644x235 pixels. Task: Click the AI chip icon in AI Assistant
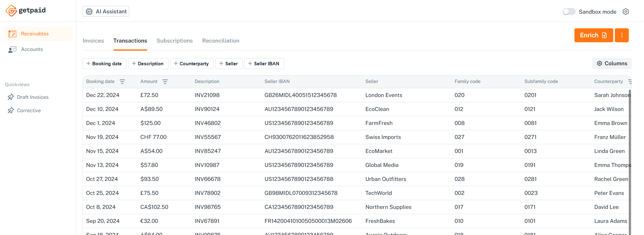[x=89, y=12]
